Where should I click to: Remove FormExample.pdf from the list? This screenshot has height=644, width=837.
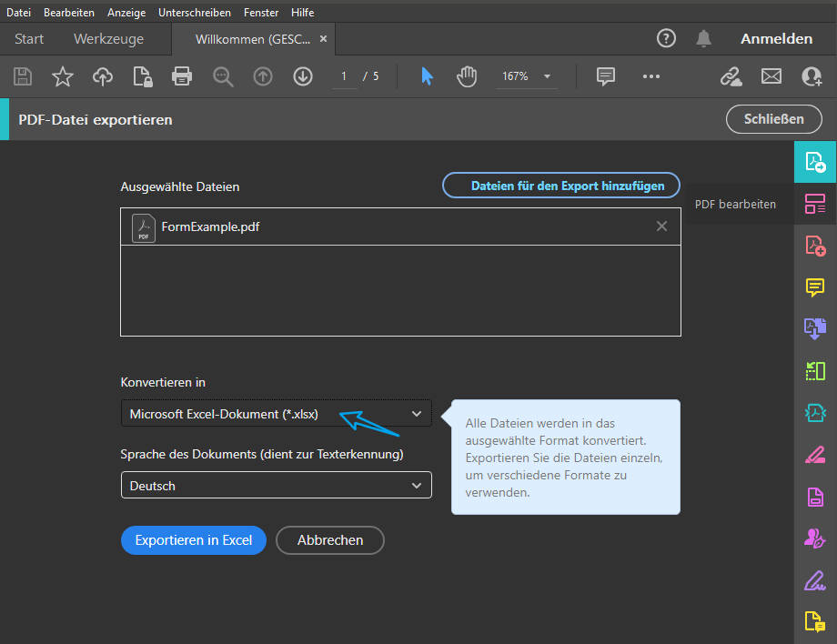pos(661,226)
